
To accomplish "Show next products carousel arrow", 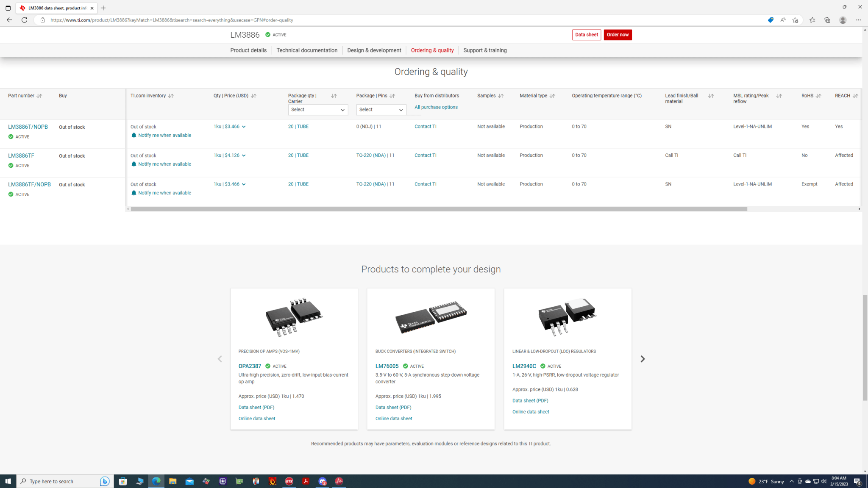I will click(643, 359).
